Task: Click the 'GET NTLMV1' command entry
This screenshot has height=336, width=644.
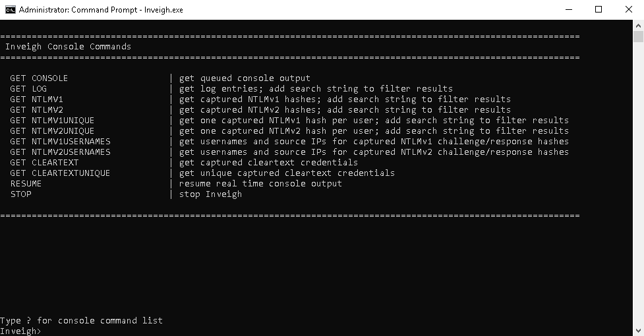Action: pos(36,99)
